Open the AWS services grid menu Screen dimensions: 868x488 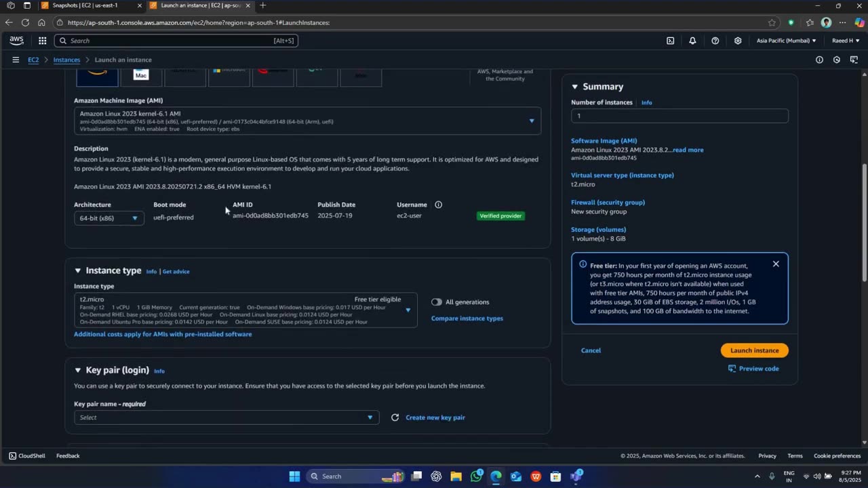[42, 41]
